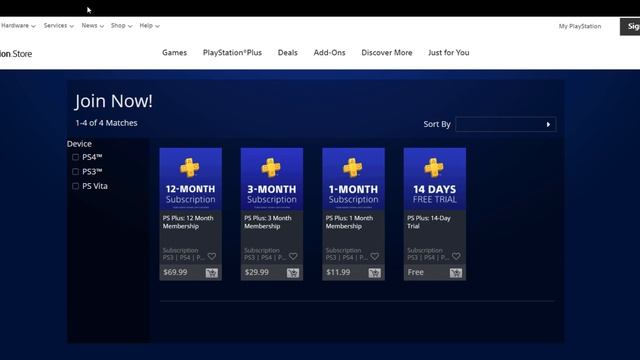Add 3-Month Subscription to cart
This screenshot has width=640, height=360.
[293, 273]
